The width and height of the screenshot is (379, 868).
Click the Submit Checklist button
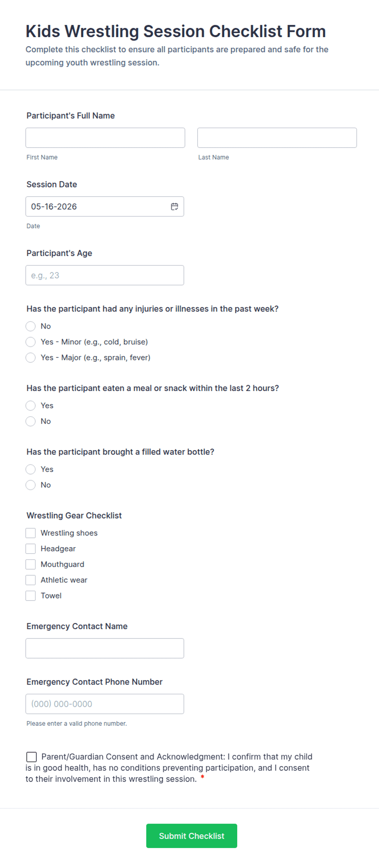pyautogui.click(x=192, y=836)
